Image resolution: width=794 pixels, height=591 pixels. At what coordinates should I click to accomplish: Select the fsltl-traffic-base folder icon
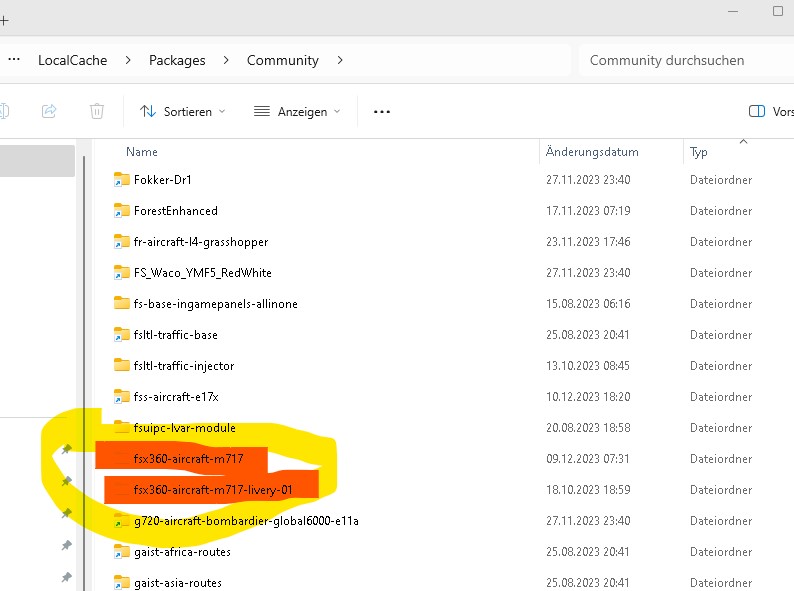click(x=122, y=335)
